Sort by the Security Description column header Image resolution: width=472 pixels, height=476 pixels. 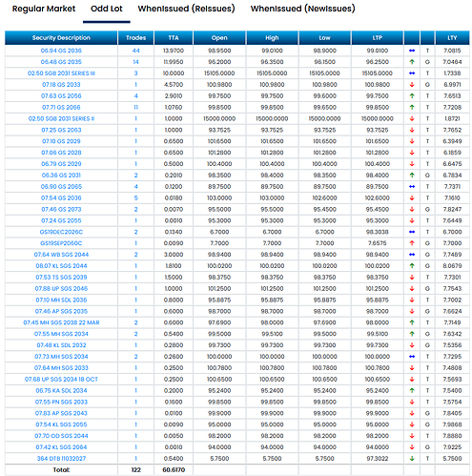pyautogui.click(x=61, y=38)
